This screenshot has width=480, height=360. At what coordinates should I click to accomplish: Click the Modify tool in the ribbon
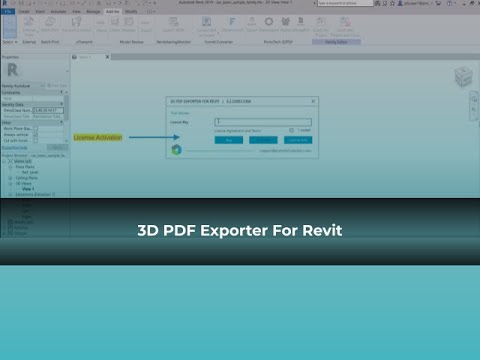click(10, 27)
